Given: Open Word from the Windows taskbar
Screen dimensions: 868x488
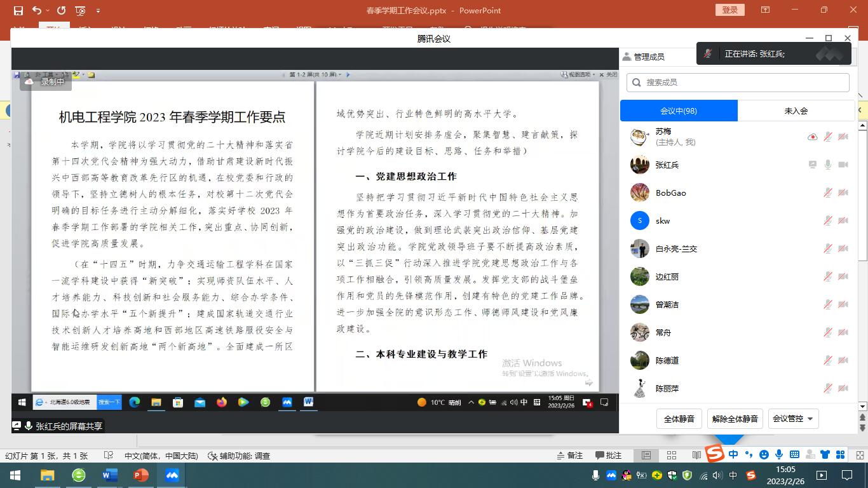Looking at the screenshot, I should (x=110, y=475).
